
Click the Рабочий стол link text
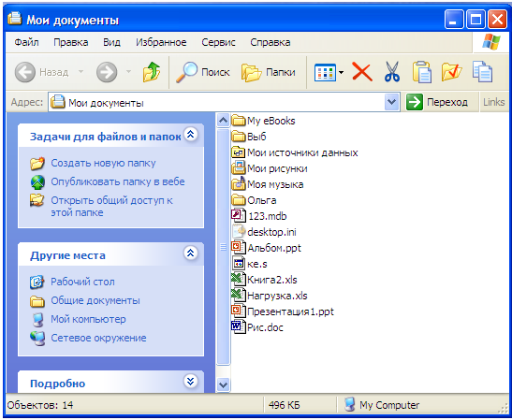[x=82, y=282]
